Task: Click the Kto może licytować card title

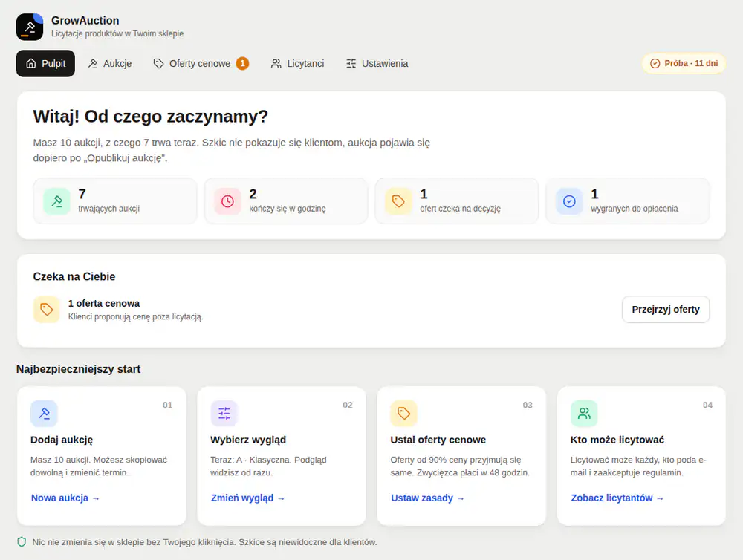Action: point(617,440)
